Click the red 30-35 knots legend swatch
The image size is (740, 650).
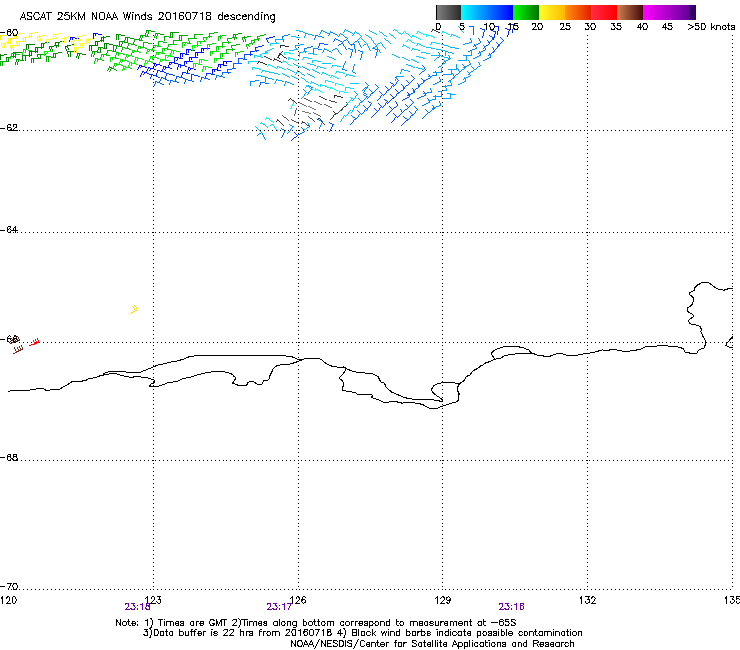(x=604, y=12)
